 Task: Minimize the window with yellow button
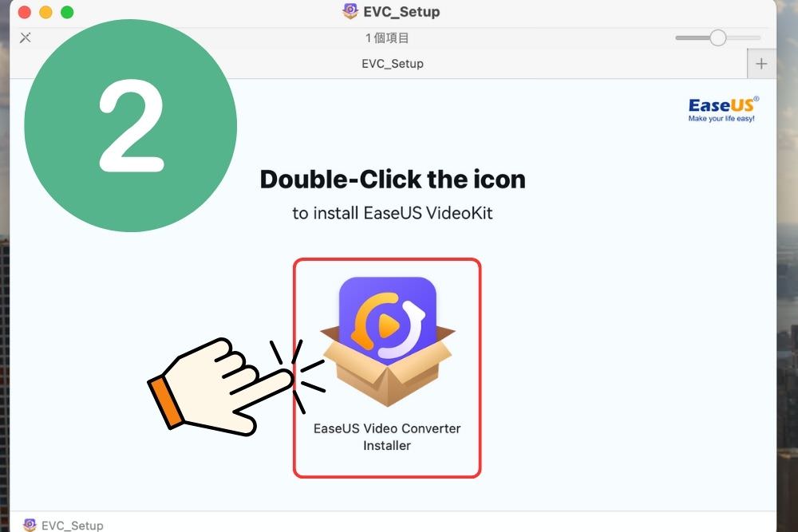[x=45, y=12]
